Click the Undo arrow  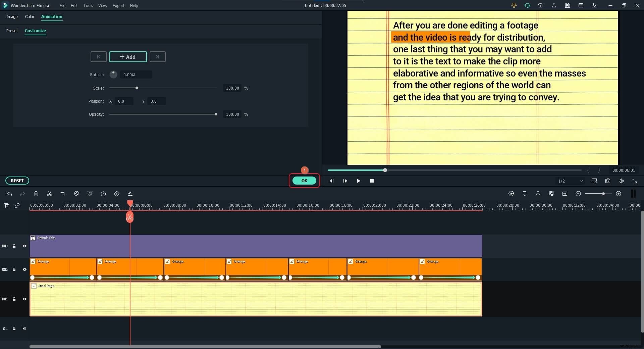pyautogui.click(x=9, y=194)
